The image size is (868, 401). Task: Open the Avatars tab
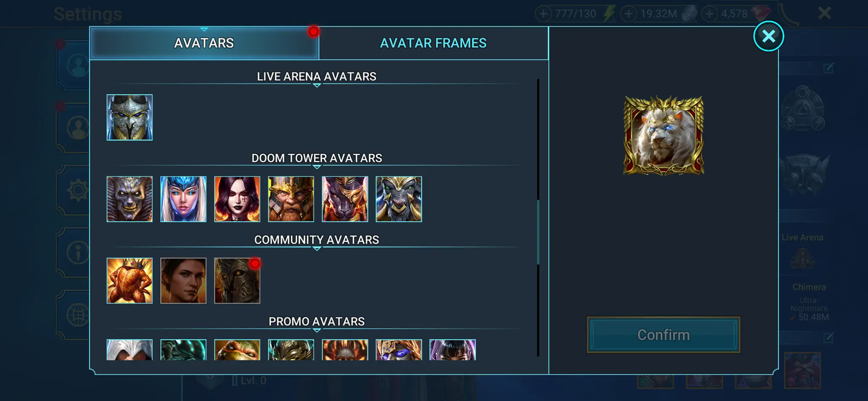204,43
